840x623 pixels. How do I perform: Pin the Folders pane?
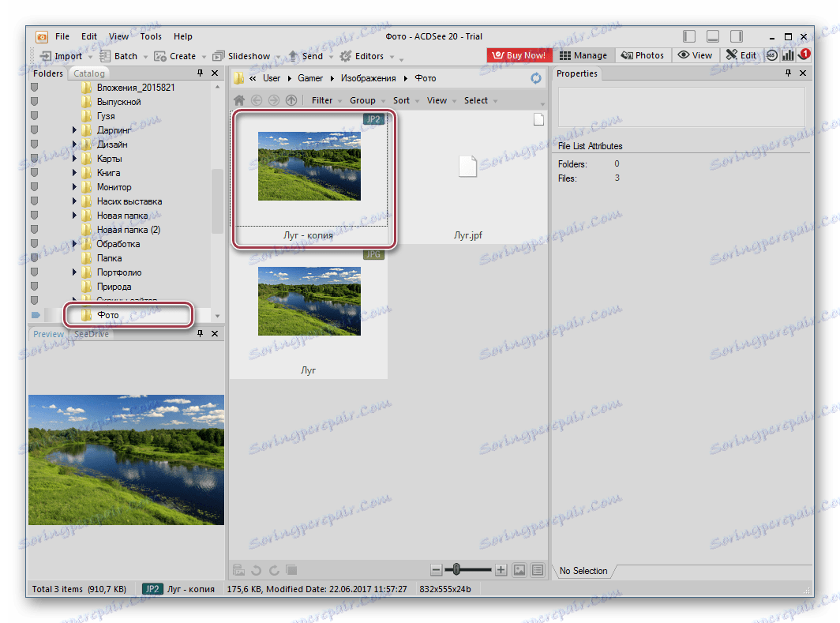[x=200, y=73]
